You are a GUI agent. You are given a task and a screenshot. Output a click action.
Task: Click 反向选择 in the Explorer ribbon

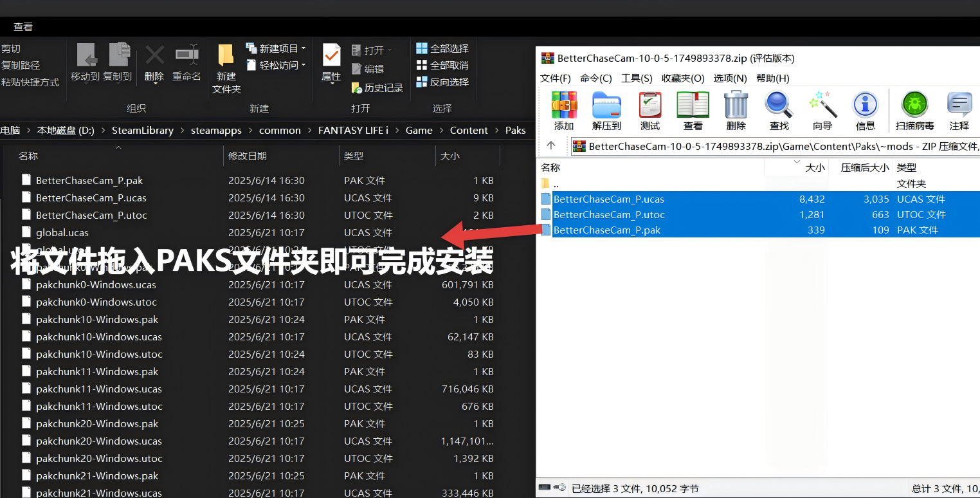pyautogui.click(x=442, y=82)
